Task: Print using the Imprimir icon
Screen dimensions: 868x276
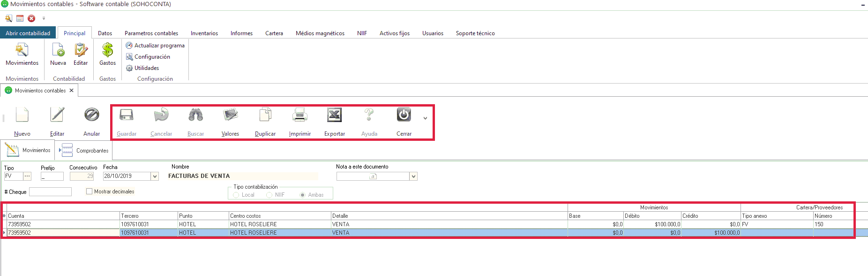Action: pos(299,115)
